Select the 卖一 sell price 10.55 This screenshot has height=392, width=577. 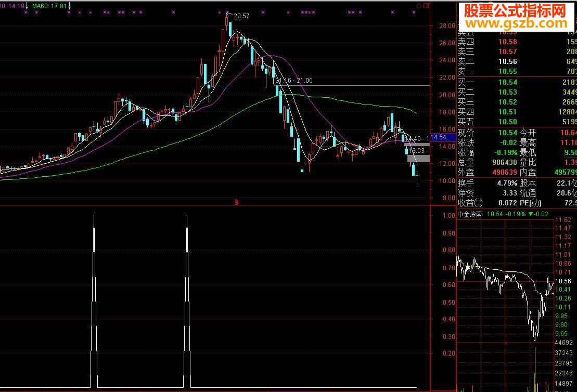507,72
